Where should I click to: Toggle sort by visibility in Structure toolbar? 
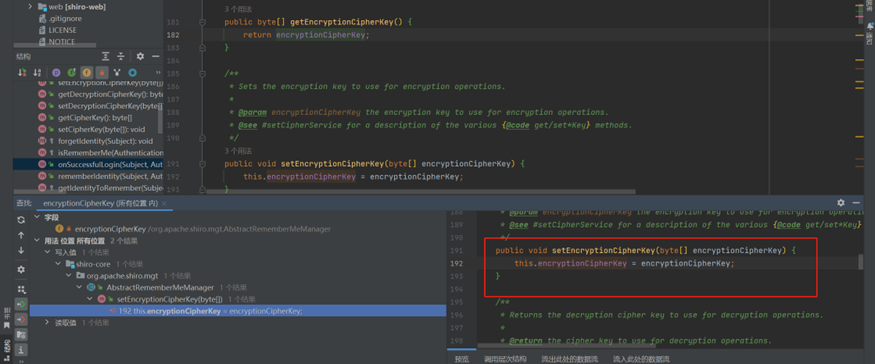coord(22,73)
